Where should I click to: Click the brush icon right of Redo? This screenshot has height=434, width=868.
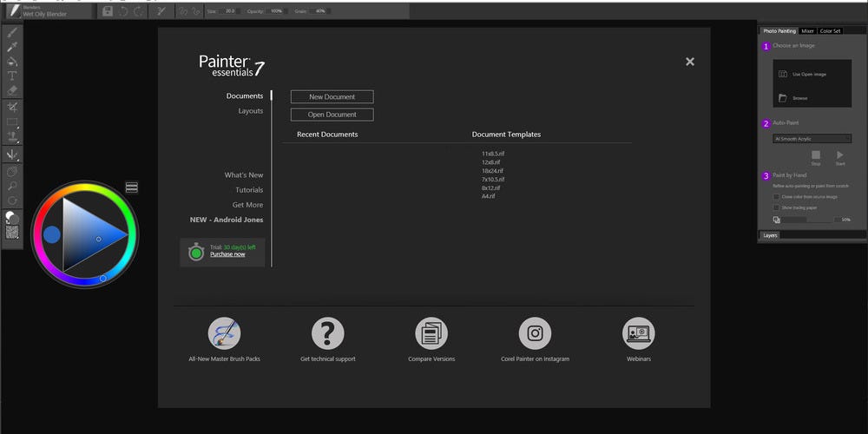tap(161, 11)
